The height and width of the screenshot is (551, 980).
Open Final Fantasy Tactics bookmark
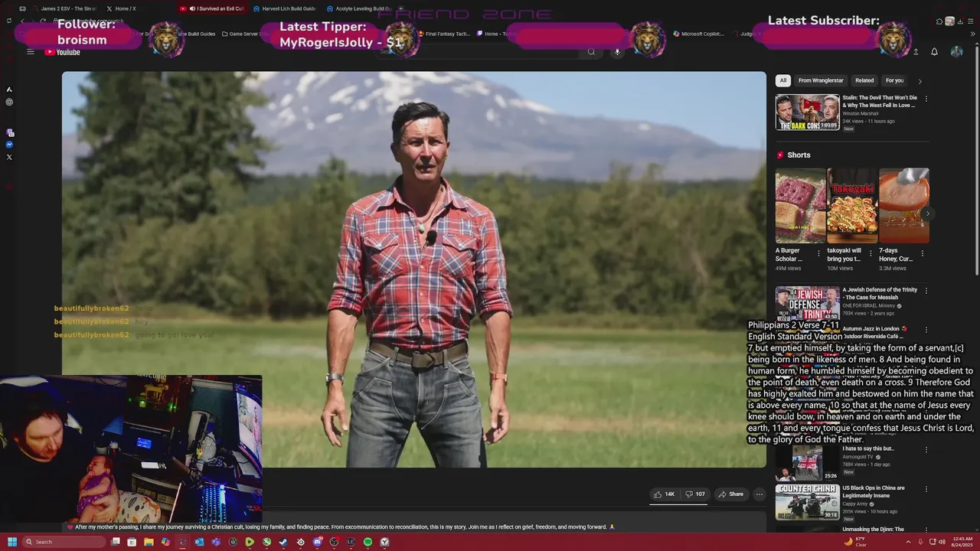pyautogui.click(x=444, y=34)
